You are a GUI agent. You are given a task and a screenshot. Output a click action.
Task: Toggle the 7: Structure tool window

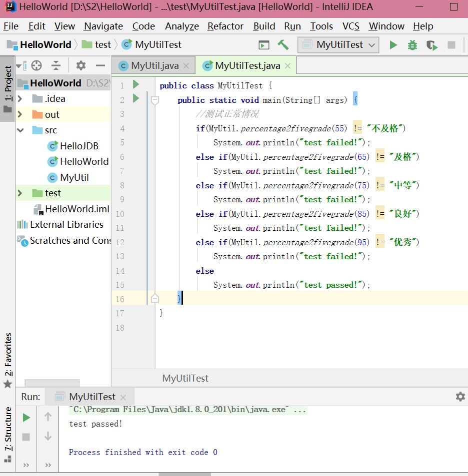coord(7,434)
